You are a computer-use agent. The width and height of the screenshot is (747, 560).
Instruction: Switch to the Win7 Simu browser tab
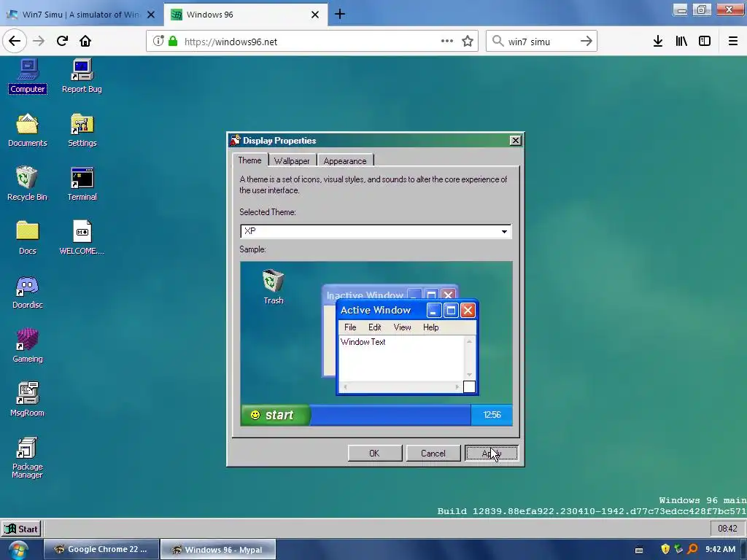click(x=82, y=15)
